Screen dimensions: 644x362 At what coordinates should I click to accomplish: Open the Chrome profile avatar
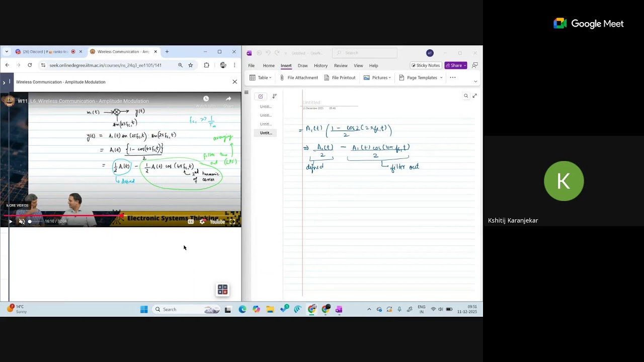223,65
